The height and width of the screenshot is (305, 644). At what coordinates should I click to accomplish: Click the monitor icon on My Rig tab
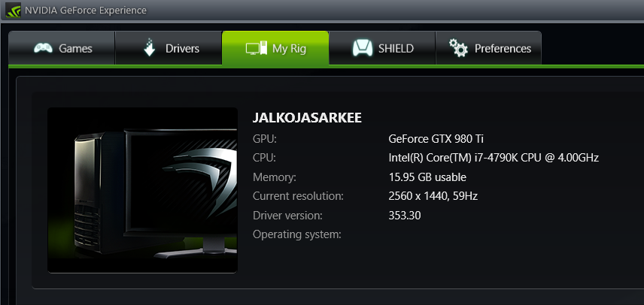click(x=256, y=49)
